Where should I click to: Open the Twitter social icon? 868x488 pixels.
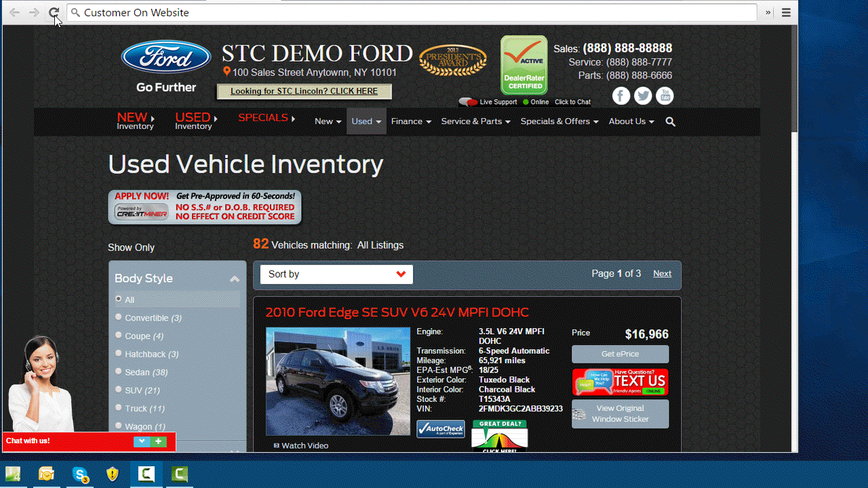(x=643, y=96)
